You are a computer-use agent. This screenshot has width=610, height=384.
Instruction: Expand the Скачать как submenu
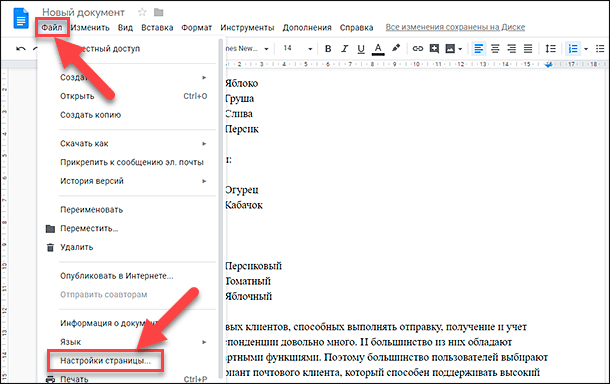133,144
